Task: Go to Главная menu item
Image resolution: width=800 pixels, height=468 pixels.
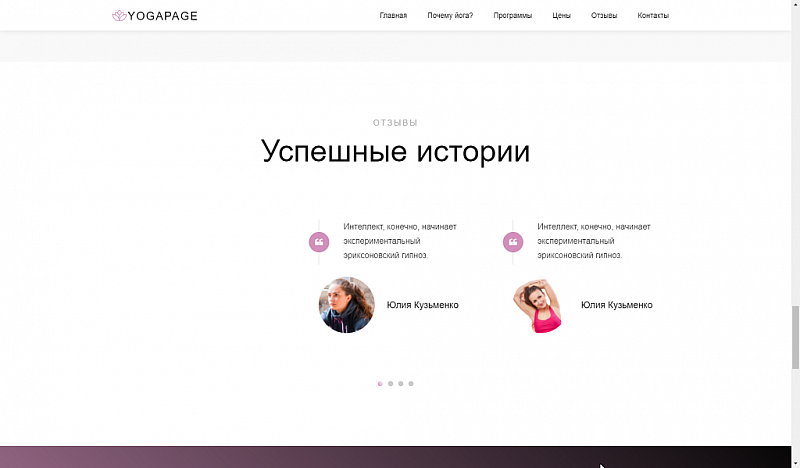Action: point(393,15)
